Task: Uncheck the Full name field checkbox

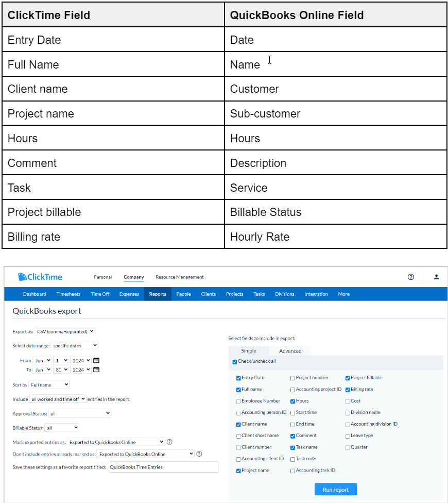Action: [238, 390]
